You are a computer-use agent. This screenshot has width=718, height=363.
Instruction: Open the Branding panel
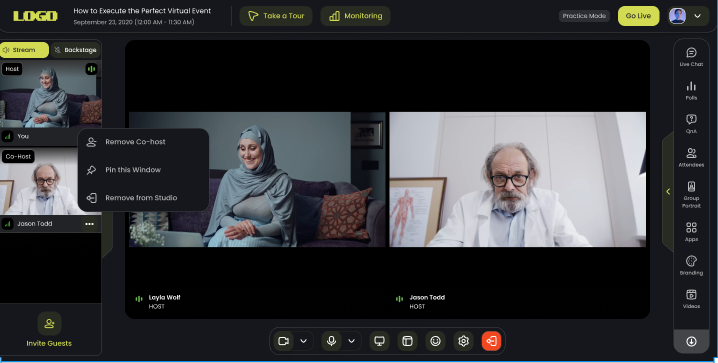[691, 265]
